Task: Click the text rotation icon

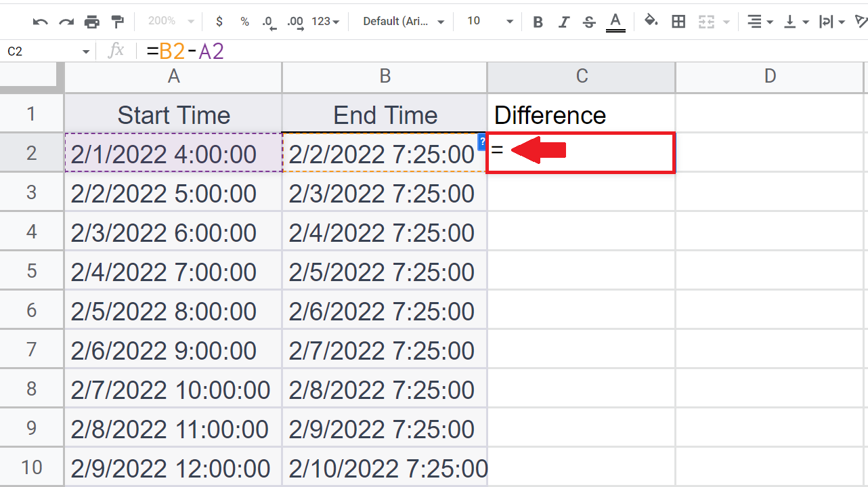Action: (861, 22)
